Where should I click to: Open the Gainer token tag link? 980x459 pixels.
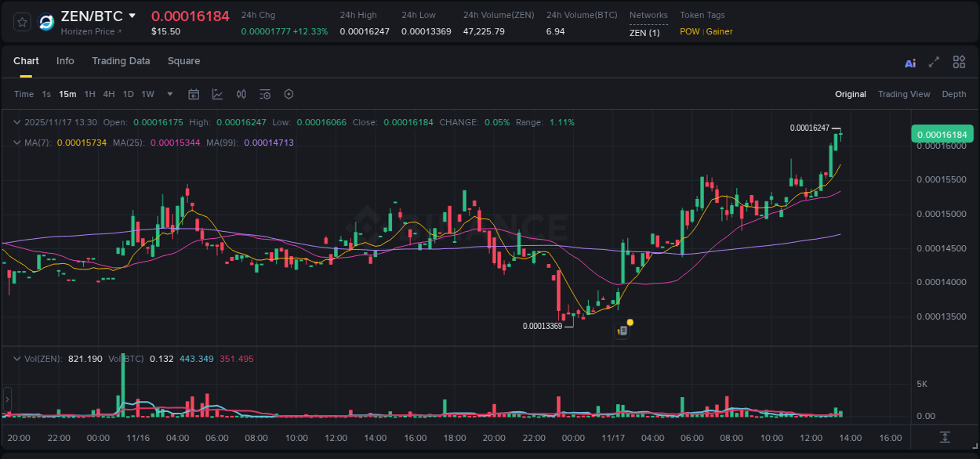pos(720,32)
